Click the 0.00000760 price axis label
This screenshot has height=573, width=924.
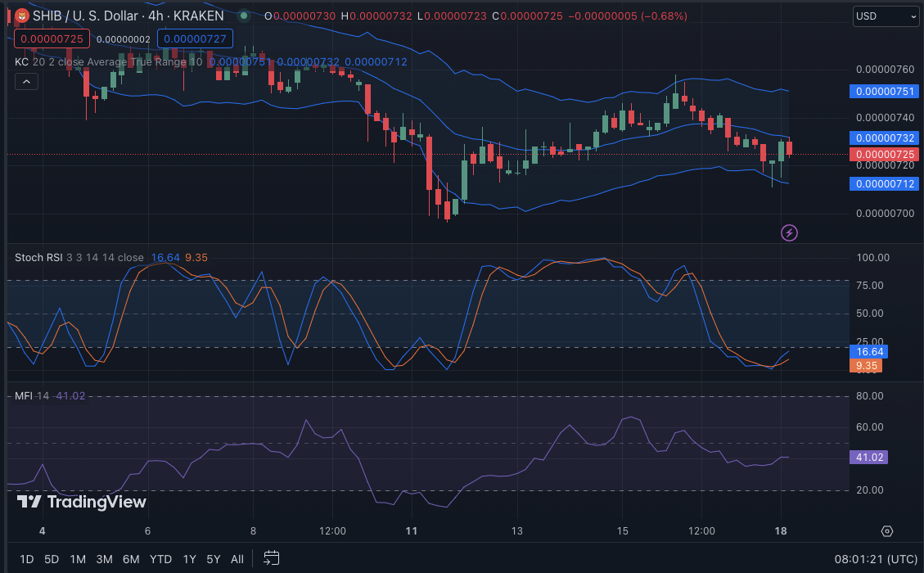(x=885, y=70)
